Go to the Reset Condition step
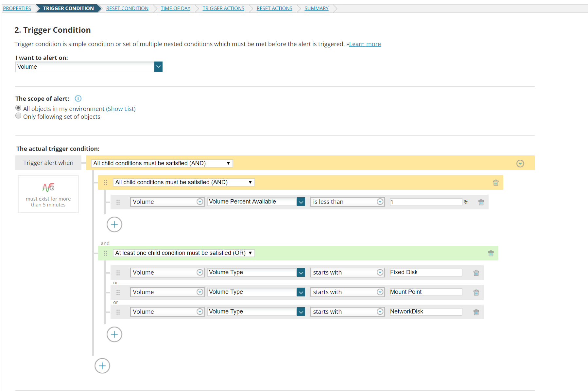This screenshot has width=588, height=391. click(x=127, y=9)
